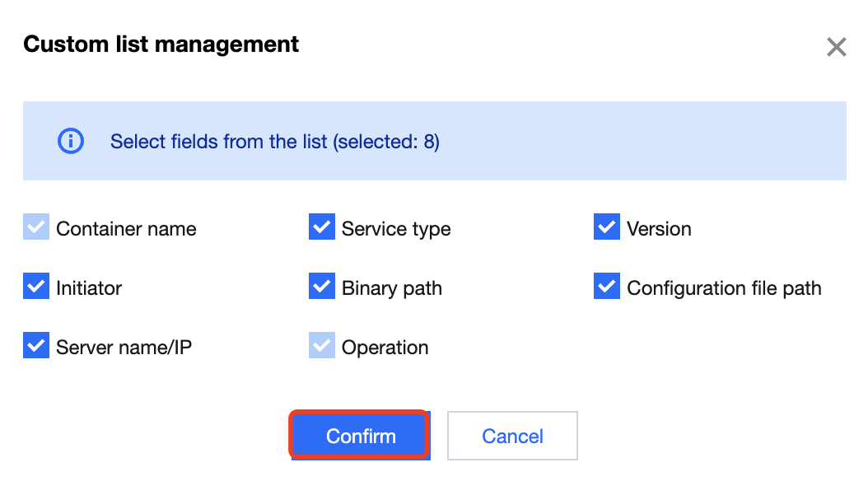Uncheck the Version checkbox

click(x=606, y=227)
